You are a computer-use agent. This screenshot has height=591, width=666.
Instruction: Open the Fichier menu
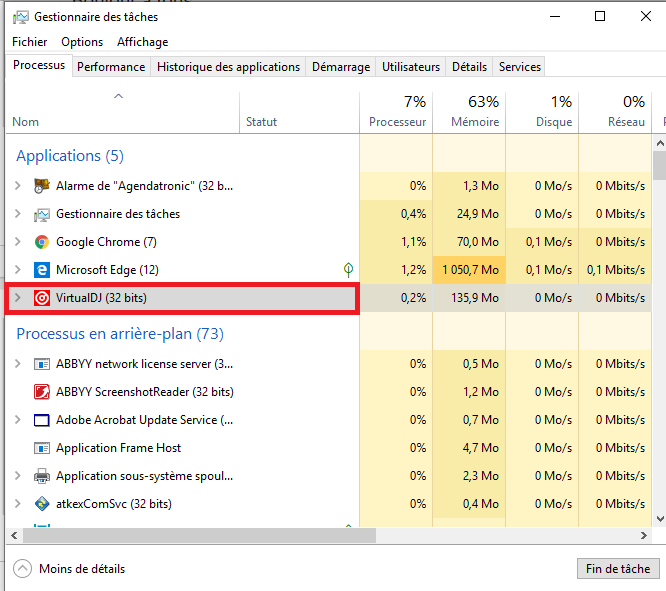click(29, 42)
